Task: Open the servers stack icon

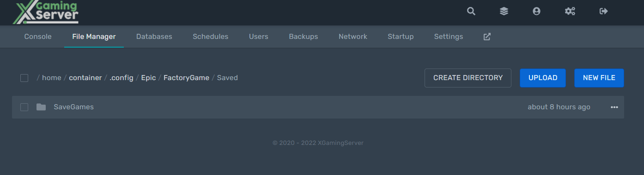Action: point(504,11)
